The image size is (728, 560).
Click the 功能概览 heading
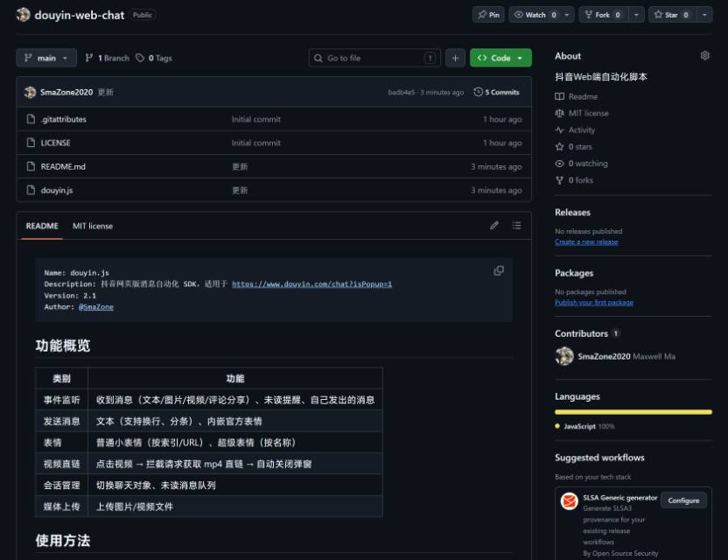63,346
